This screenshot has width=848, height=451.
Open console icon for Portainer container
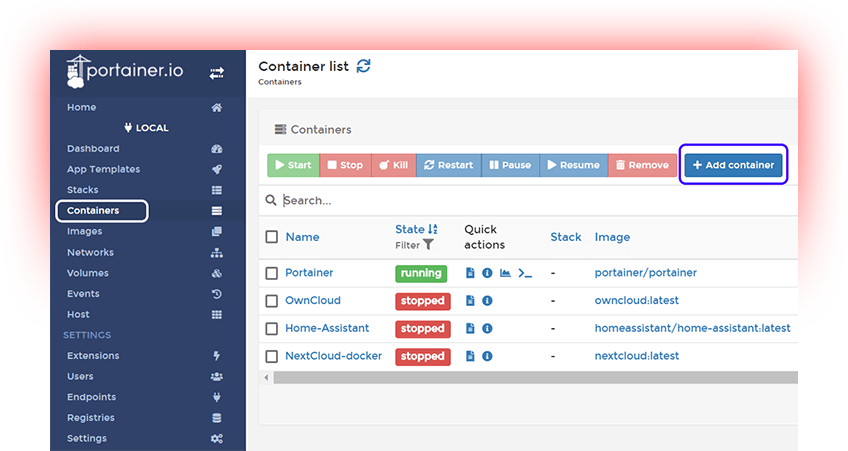point(525,273)
